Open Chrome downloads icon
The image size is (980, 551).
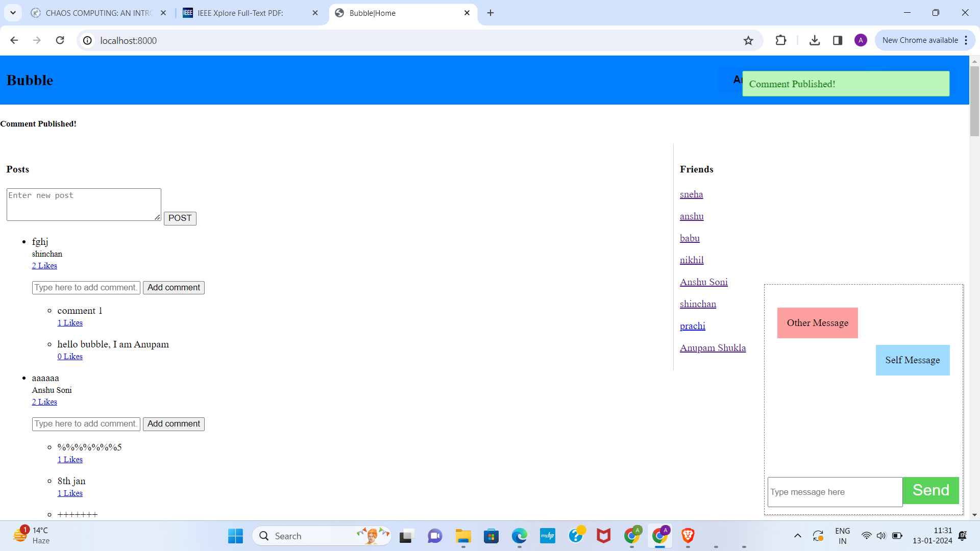click(x=815, y=40)
